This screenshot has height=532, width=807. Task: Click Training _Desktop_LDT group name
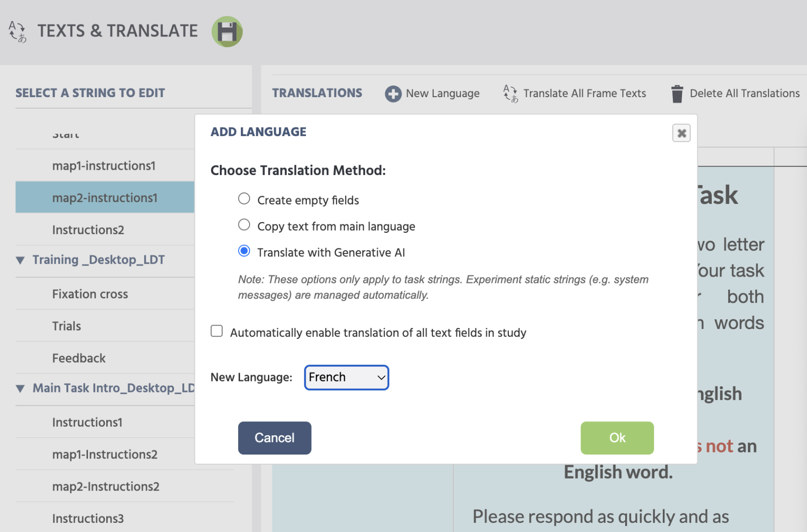click(x=99, y=260)
